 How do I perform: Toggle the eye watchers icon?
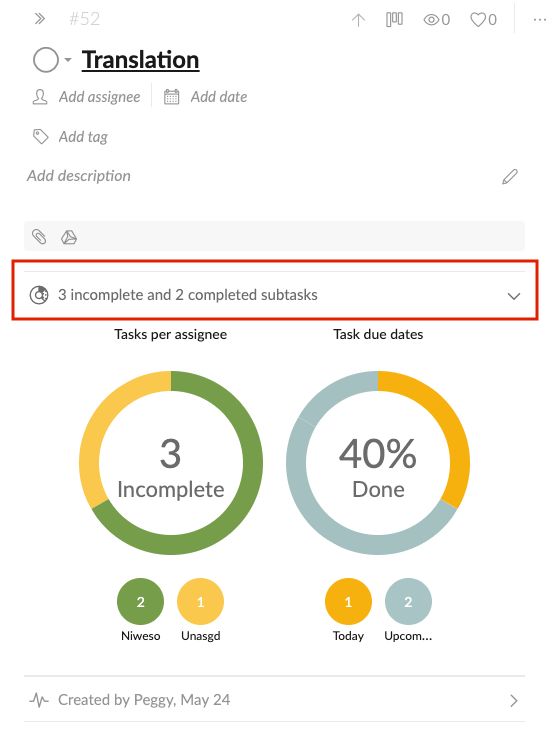(x=436, y=20)
